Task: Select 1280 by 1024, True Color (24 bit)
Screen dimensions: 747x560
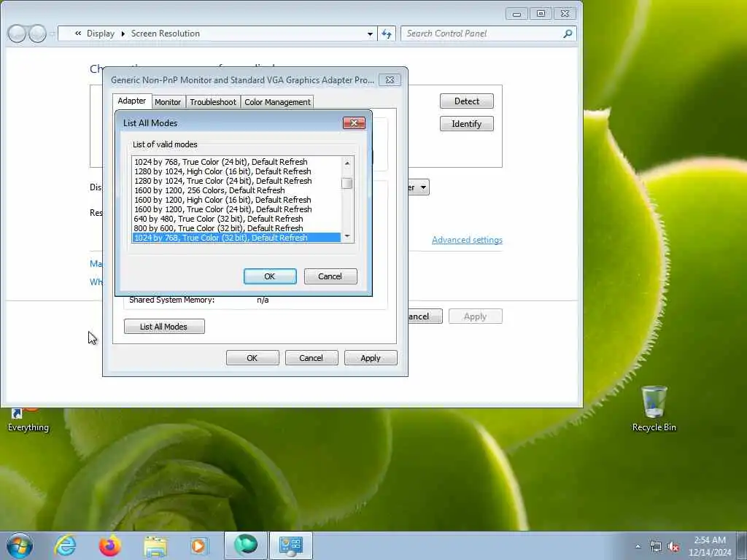Action: click(236, 181)
